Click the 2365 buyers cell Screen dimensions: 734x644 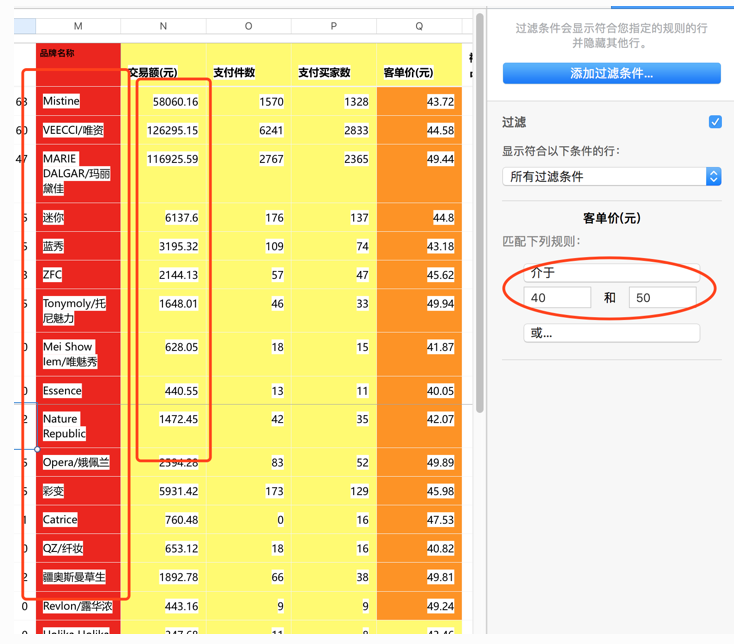click(334, 174)
